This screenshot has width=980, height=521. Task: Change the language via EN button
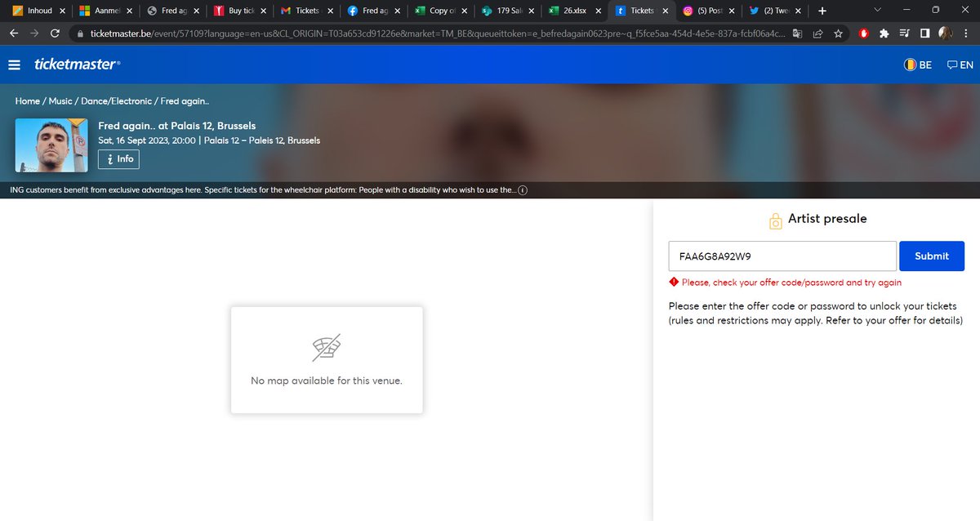pyautogui.click(x=960, y=65)
